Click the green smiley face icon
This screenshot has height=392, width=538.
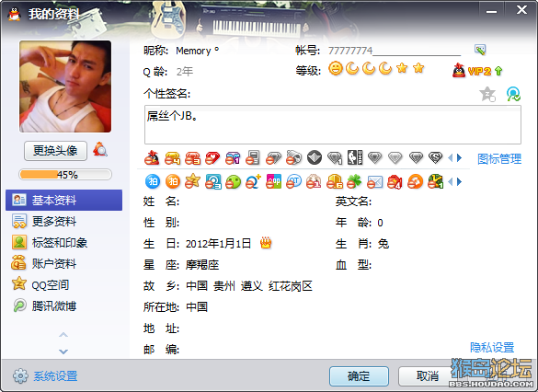click(234, 181)
